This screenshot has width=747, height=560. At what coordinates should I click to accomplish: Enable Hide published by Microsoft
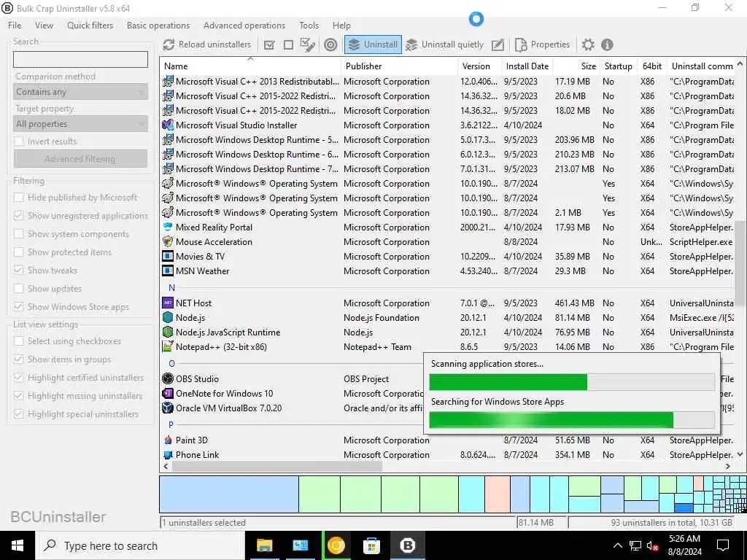(19, 198)
